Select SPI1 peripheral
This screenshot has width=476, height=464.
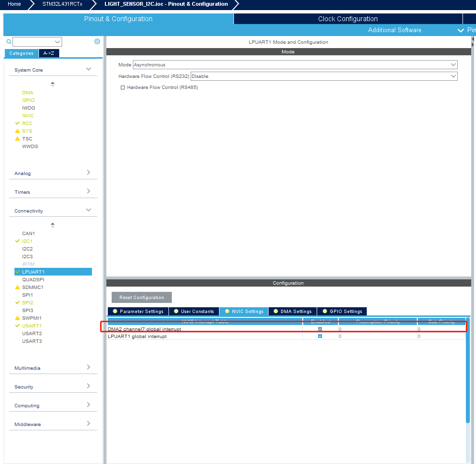(27, 295)
